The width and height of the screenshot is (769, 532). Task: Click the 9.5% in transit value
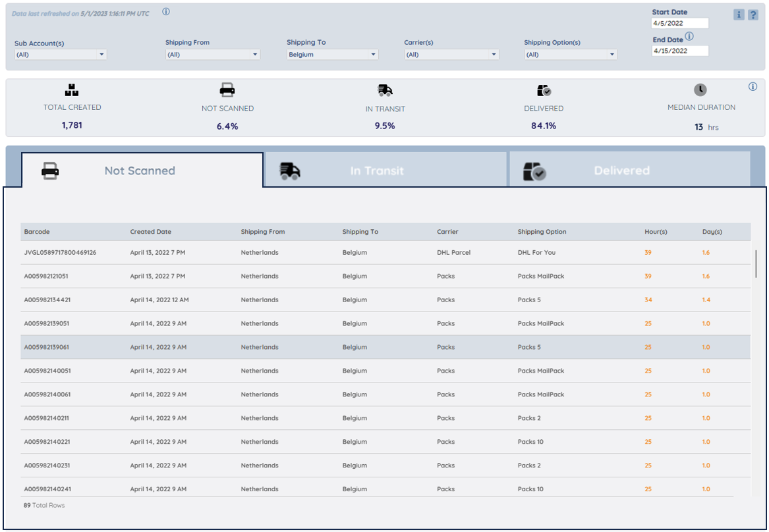click(385, 126)
